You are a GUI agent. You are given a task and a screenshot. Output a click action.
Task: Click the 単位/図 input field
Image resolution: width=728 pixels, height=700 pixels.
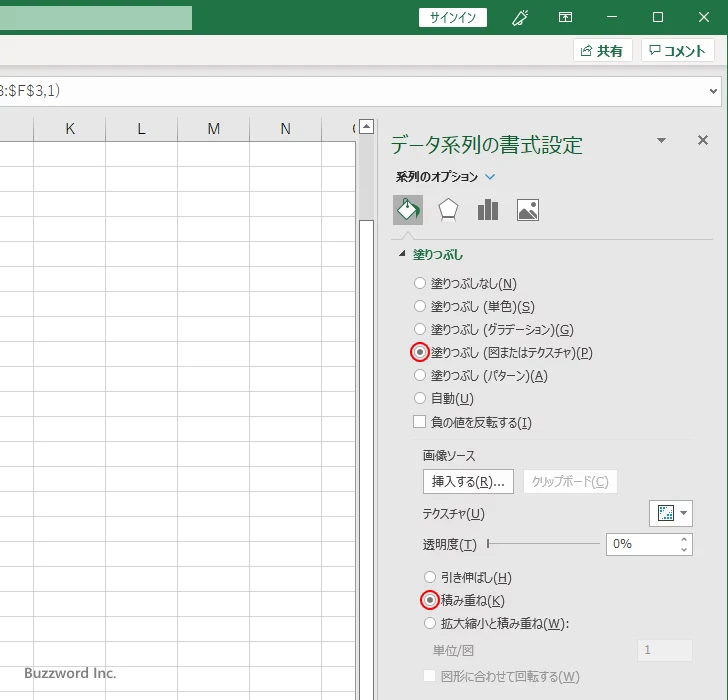coord(665,650)
